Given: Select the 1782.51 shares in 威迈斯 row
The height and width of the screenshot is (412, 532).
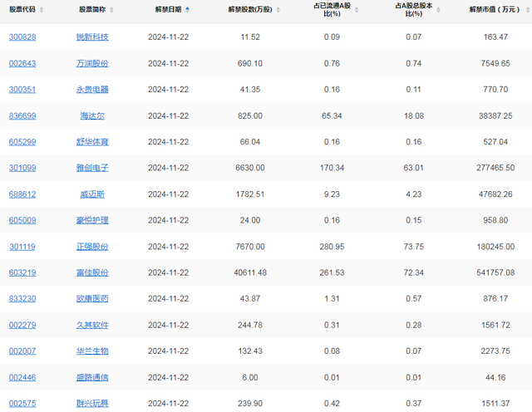Looking at the screenshot, I should 250,194.
